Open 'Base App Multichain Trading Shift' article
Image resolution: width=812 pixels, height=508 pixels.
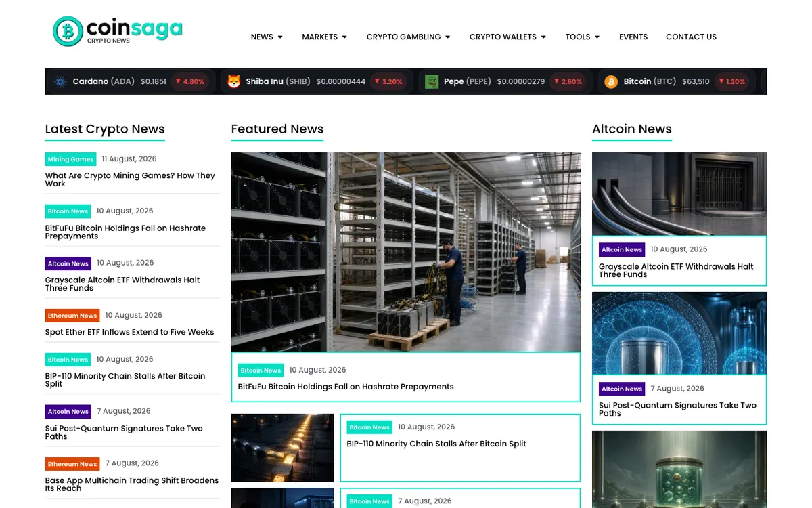(132, 484)
